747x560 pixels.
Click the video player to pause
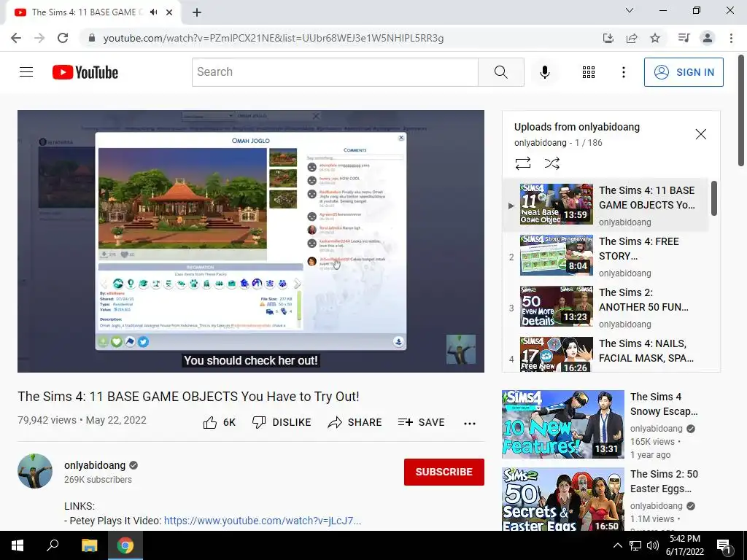tap(251, 241)
